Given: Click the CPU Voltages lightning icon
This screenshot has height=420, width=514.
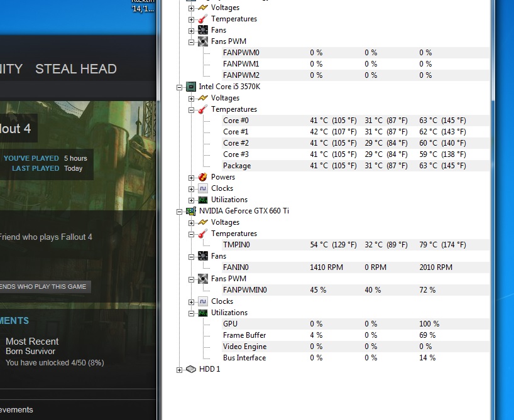Looking at the screenshot, I should click(x=203, y=98).
